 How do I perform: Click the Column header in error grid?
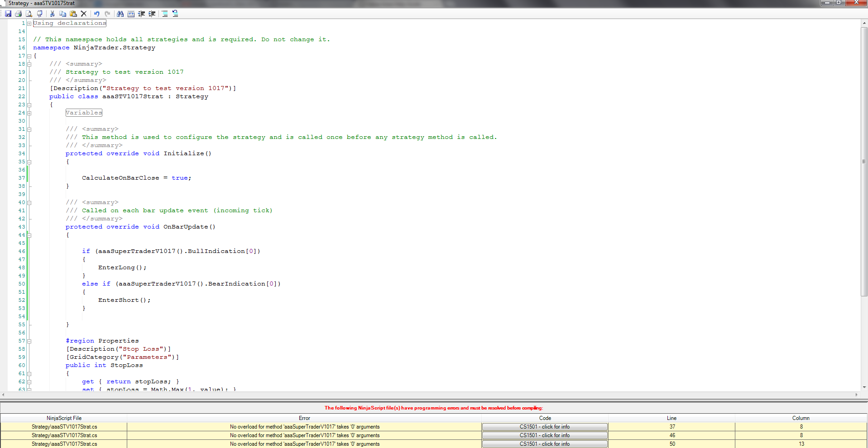tap(801, 418)
